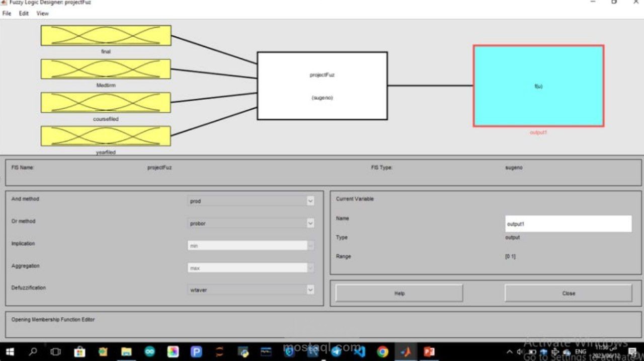Select the 'coursefiled' input variable box
Image resolution: width=644 pixels, height=361 pixels.
coord(106,102)
